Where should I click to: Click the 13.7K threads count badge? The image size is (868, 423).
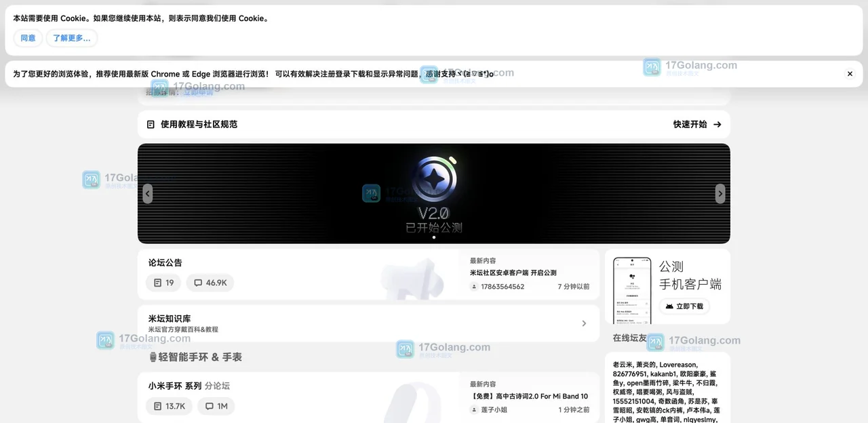point(169,406)
